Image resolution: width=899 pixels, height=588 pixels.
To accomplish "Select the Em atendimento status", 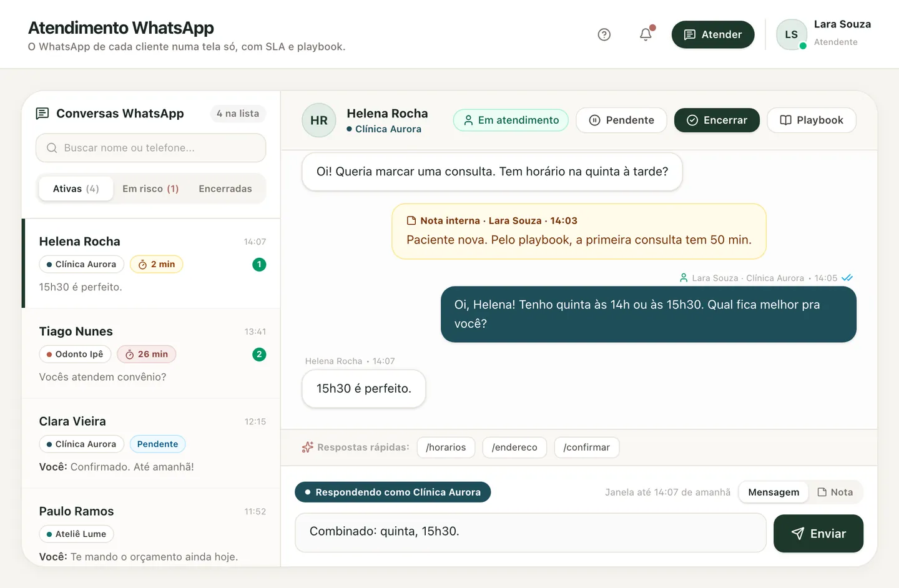I will 511,120.
